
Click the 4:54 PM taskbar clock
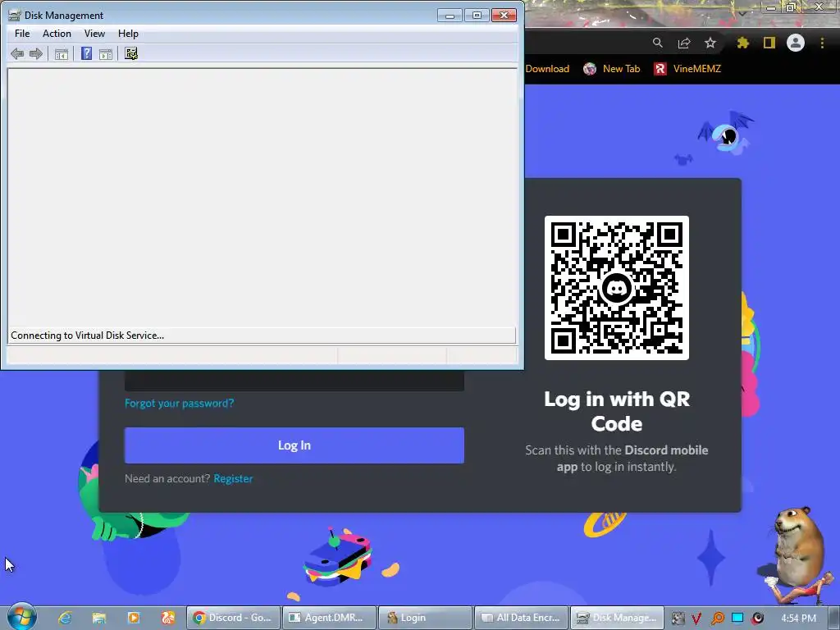pyautogui.click(x=798, y=619)
